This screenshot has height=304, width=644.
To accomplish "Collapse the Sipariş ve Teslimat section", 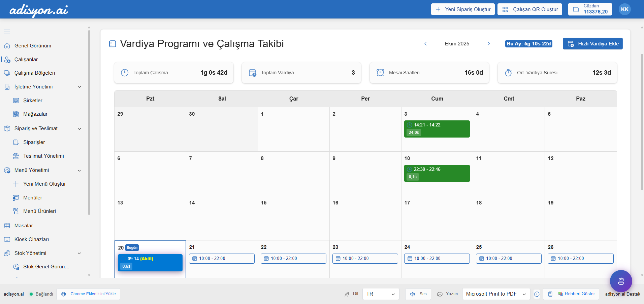I will pyautogui.click(x=79, y=129).
